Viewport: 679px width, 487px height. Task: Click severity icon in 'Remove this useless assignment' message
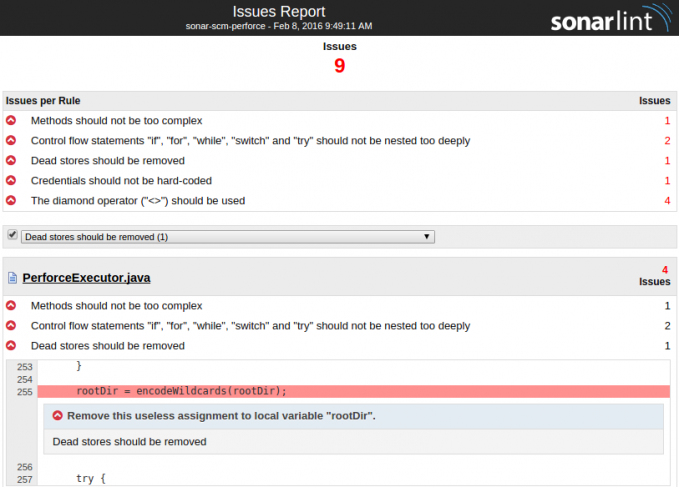click(x=58, y=416)
